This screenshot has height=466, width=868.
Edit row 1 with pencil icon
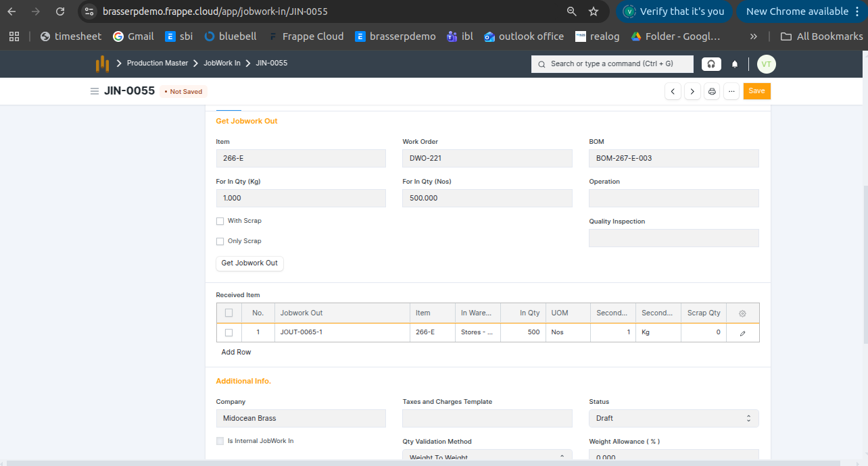click(742, 333)
